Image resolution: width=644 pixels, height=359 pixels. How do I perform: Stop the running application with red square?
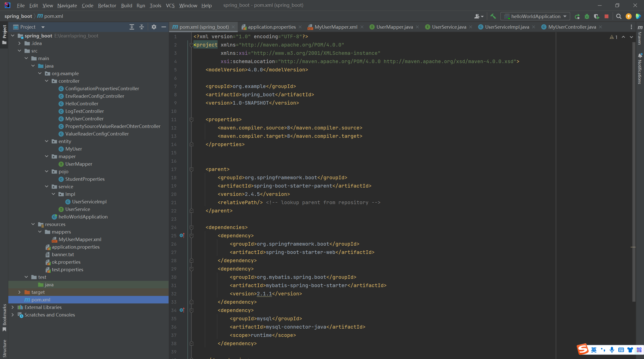point(607,16)
